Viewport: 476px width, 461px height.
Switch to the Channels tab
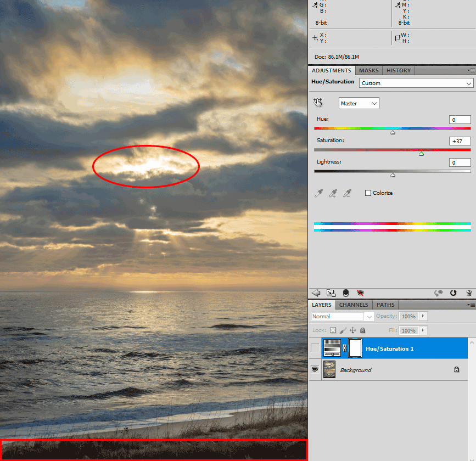click(x=354, y=305)
